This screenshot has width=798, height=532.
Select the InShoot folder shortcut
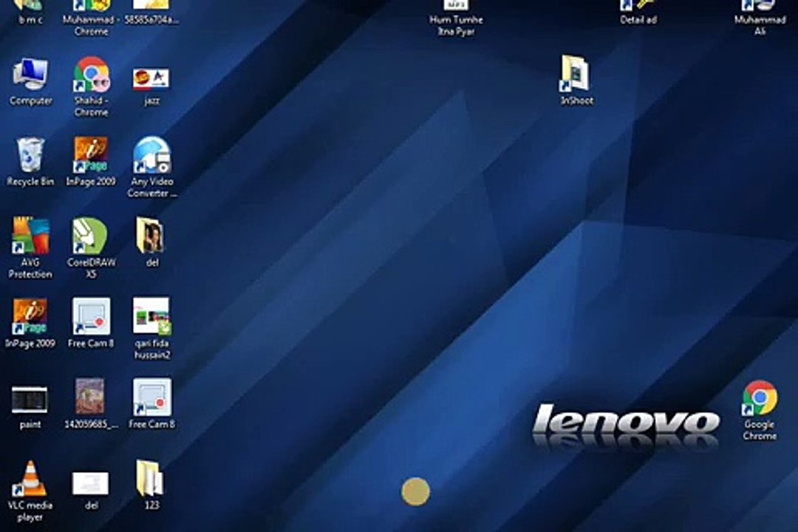[x=576, y=81]
